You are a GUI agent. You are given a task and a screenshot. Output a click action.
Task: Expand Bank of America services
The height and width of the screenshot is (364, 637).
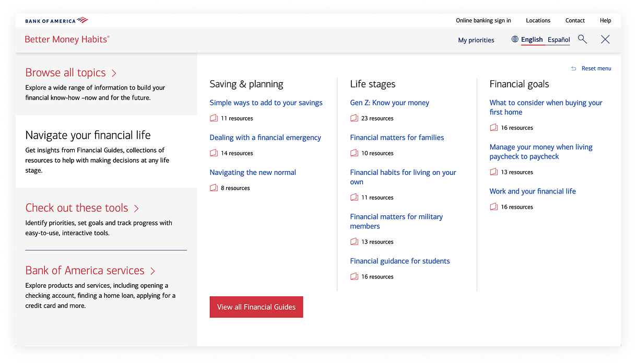(90, 270)
